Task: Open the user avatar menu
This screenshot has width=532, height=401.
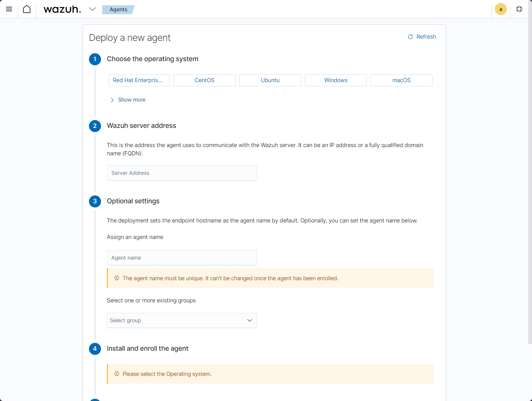Action: [500, 9]
